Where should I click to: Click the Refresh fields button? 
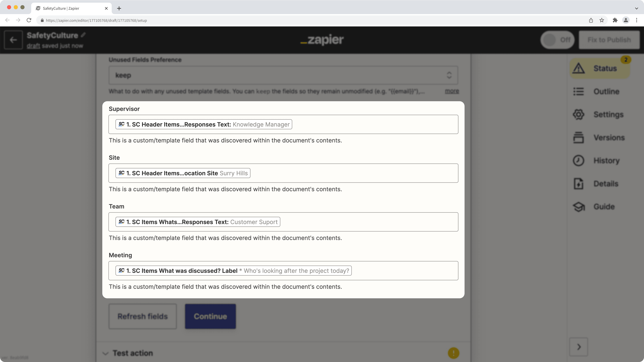(143, 316)
